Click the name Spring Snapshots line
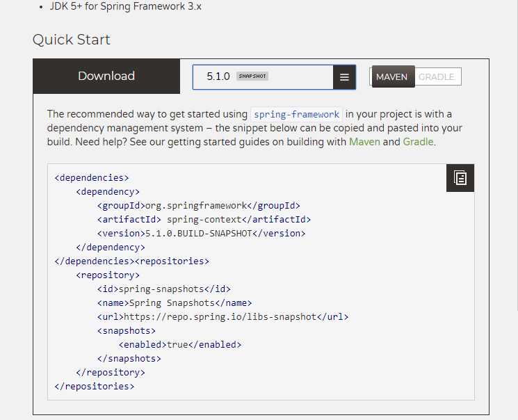Image resolution: width=518 pixels, height=420 pixels. coord(175,302)
